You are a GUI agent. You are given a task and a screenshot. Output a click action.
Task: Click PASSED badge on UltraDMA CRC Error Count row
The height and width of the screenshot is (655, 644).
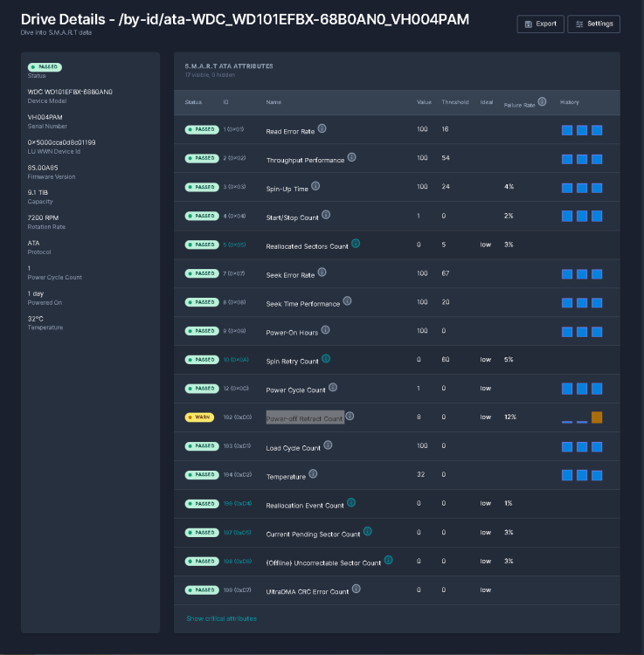coord(202,589)
